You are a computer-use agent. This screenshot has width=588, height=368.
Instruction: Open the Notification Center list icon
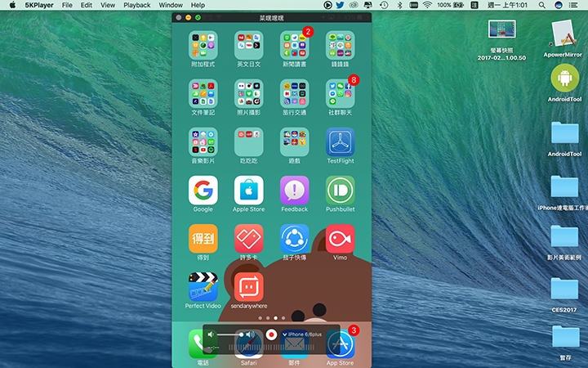[x=573, y=5]
